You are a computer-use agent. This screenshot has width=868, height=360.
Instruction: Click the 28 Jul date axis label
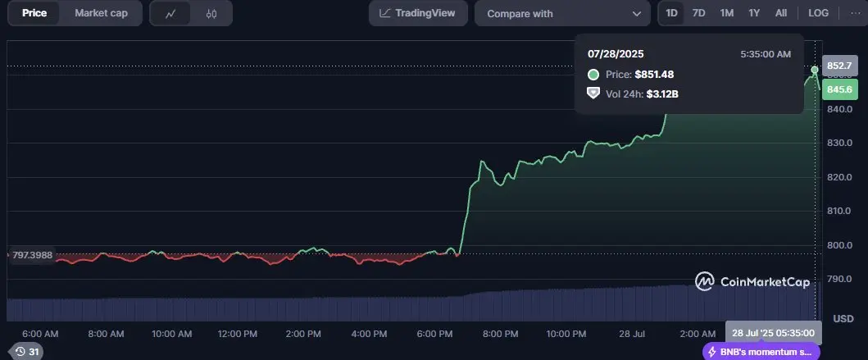[632, 334]
